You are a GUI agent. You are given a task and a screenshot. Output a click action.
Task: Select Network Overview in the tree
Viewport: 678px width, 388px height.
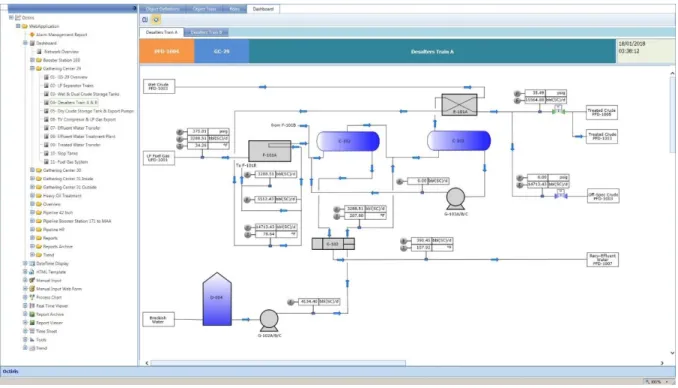61,51
